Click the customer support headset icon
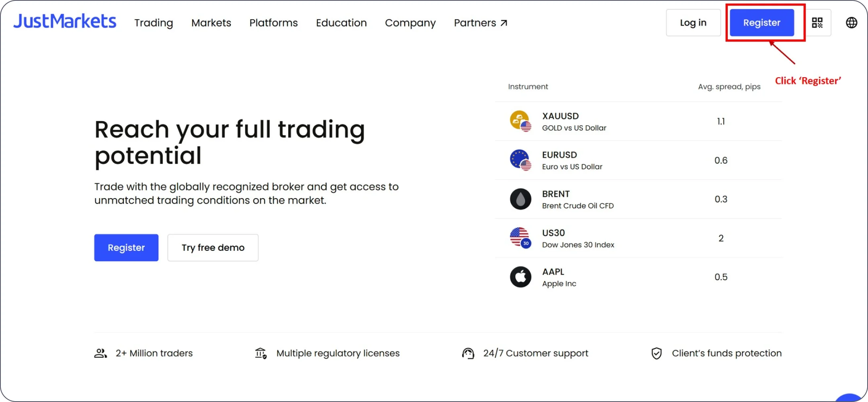Screen dimensions: 868x402 [468, 353]
